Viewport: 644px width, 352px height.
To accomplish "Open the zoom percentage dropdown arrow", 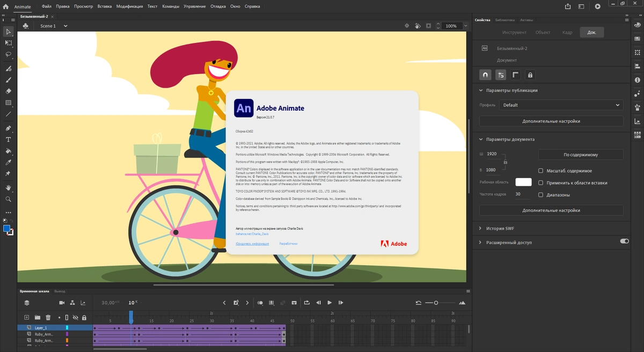I will (x=465, y=26).
